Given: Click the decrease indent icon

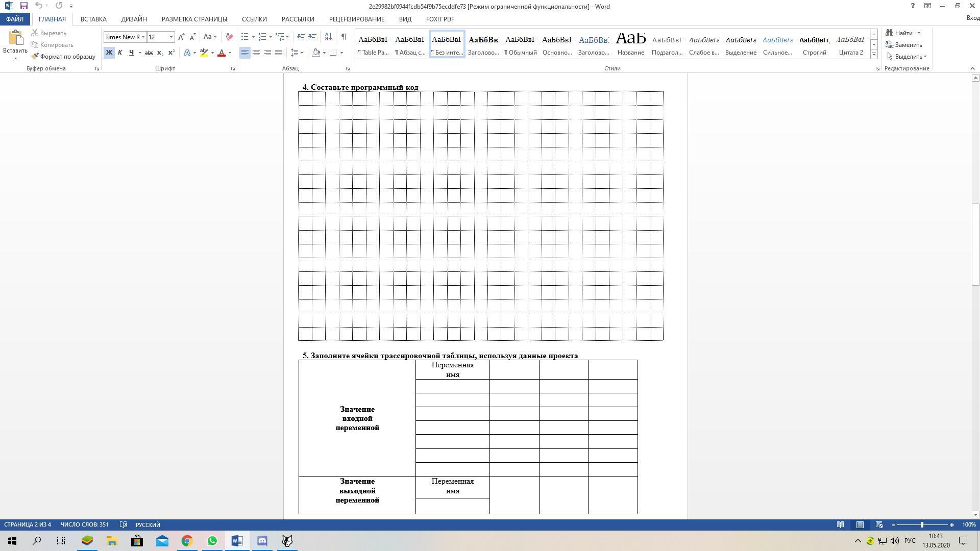Looking at the screenshot, I should (301, 37).
